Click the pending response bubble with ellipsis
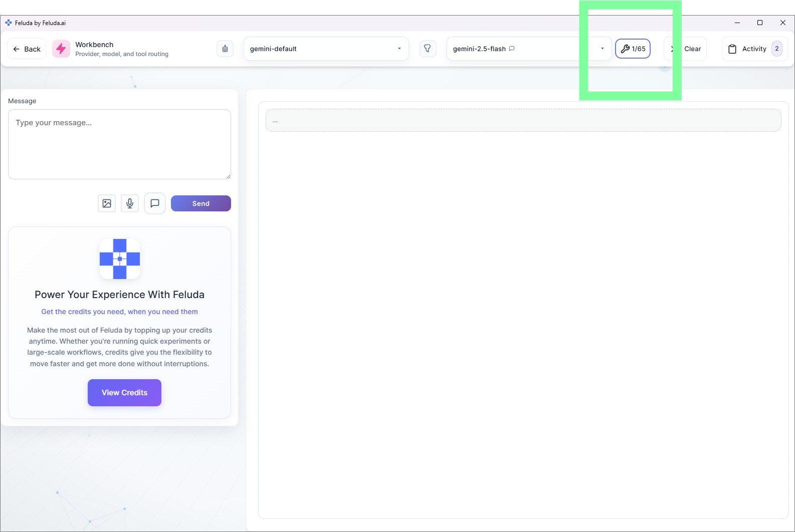 click(523, 120)
